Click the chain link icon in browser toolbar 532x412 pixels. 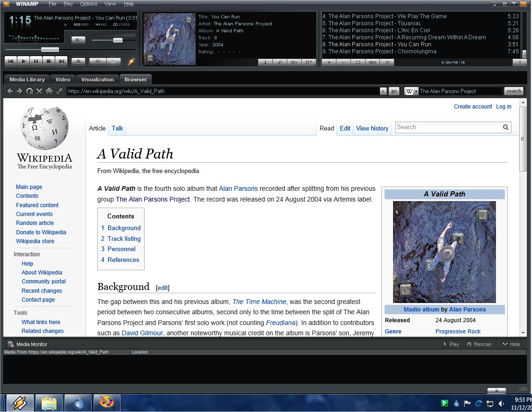tap(59, 91)
